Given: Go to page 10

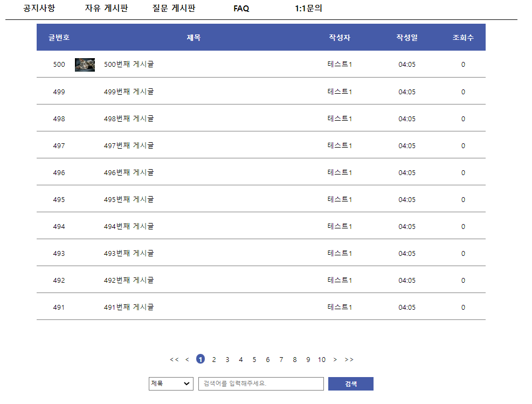Looking at the screenshot, I should (x=322, y=360).
